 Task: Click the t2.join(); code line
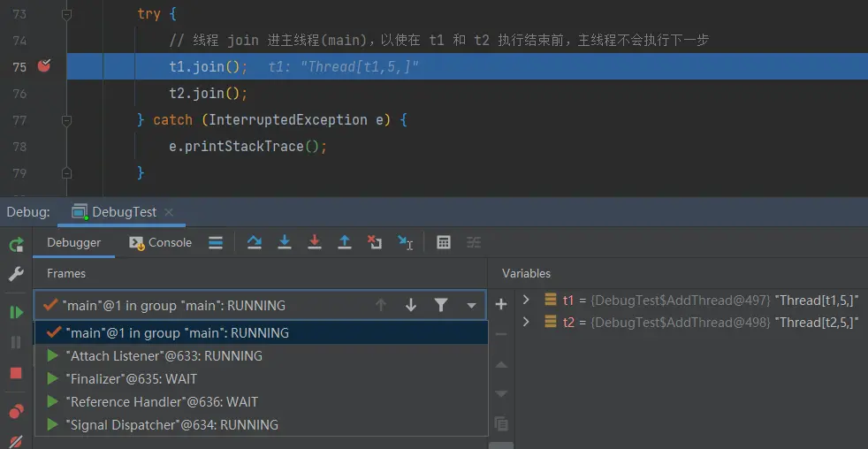(x=208, y=94)
